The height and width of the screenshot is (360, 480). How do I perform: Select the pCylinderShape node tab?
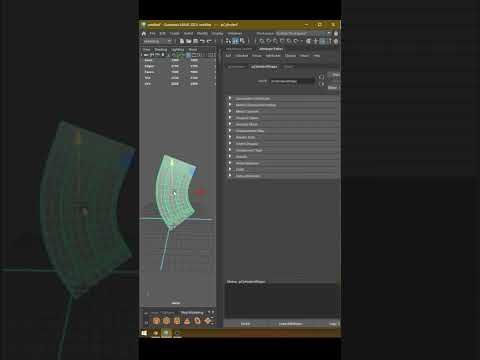264,67
